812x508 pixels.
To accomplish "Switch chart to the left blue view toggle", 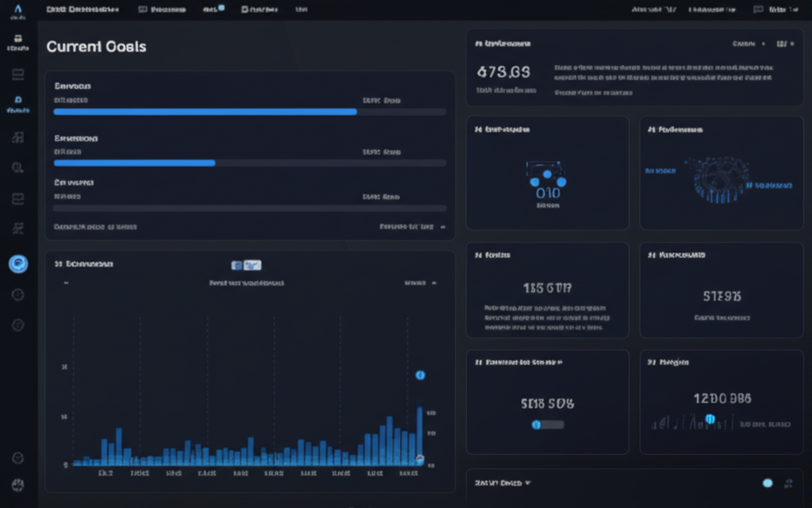I will pos(236,265).
